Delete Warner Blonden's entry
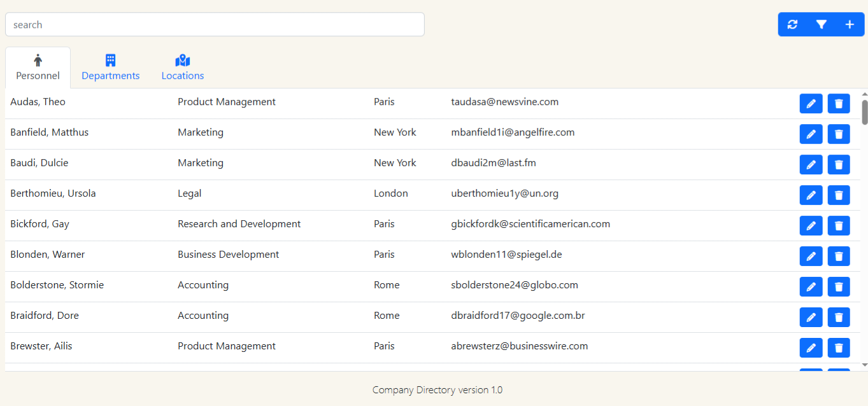The image size is (868, 406). click(839, 256)
